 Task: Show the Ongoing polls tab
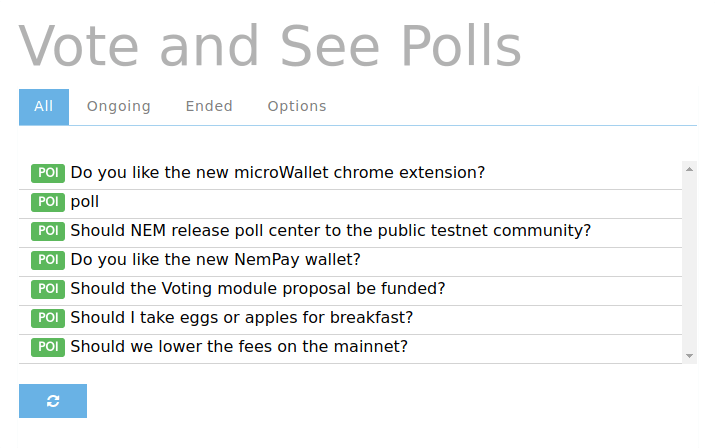[119, 106]
